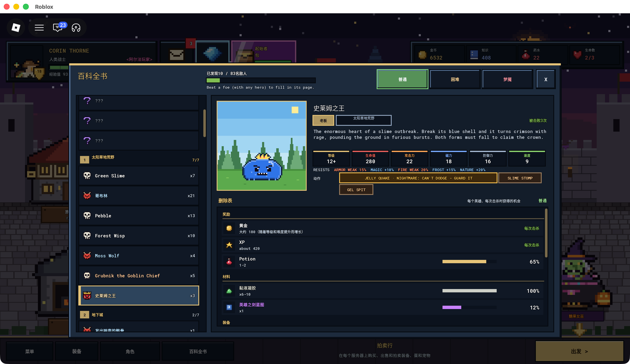Image resolution: width=630 pixels, height=364 pixels.
Task: Select the Pebble enemy row
Action: tap(139, 216)
